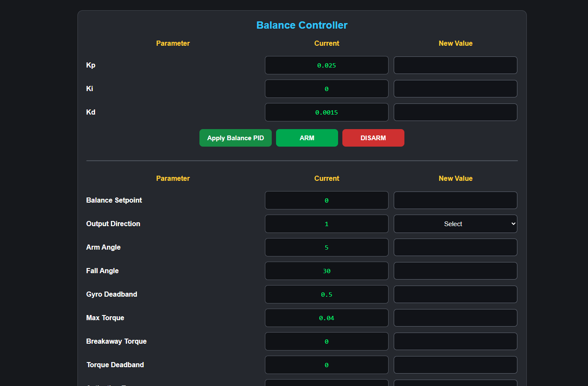Click the Ki current value box
The width and height of the screenshot is (588, 386).
click(x=327, y=89)
